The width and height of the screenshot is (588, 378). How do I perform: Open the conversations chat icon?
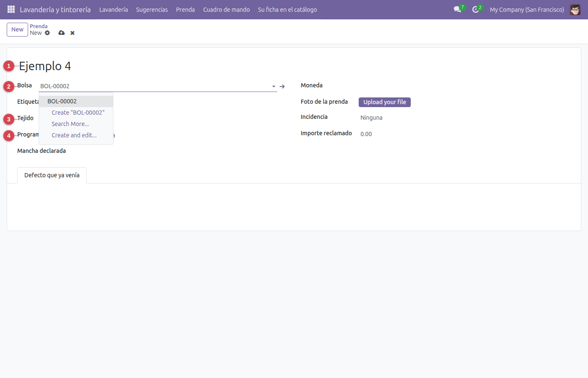click(457, 9)
